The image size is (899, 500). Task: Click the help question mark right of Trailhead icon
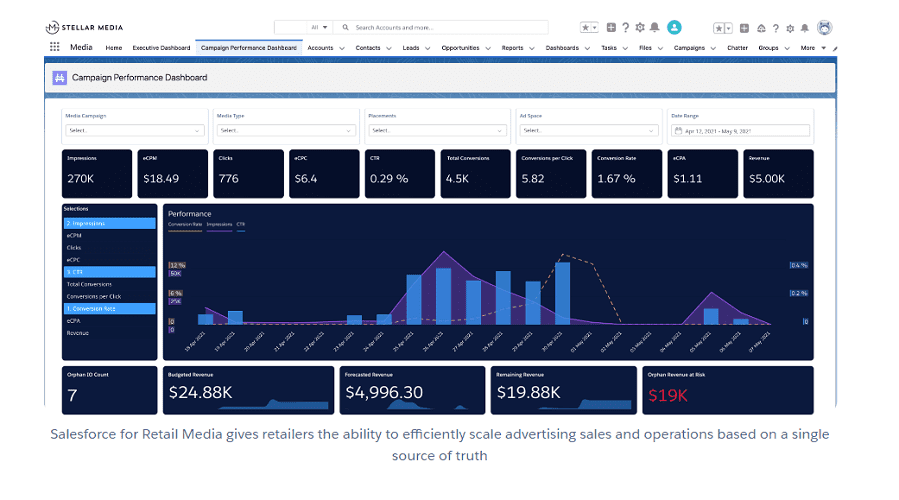point(776,28)
